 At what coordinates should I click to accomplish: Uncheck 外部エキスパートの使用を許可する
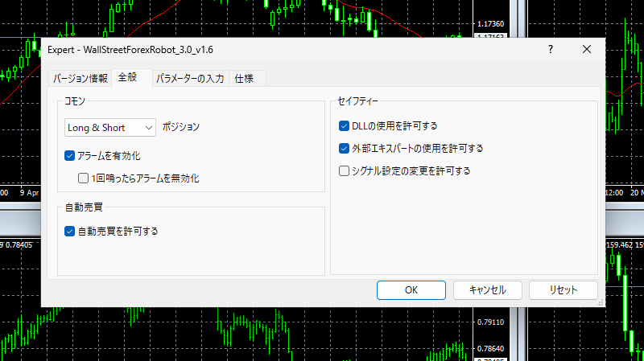pos(345,149)
